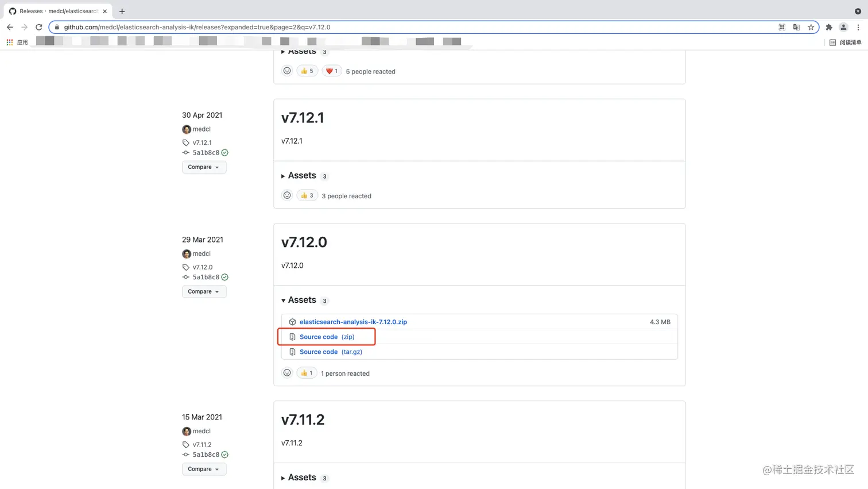Click the '4.3 MB' file size text

[660, 322]
